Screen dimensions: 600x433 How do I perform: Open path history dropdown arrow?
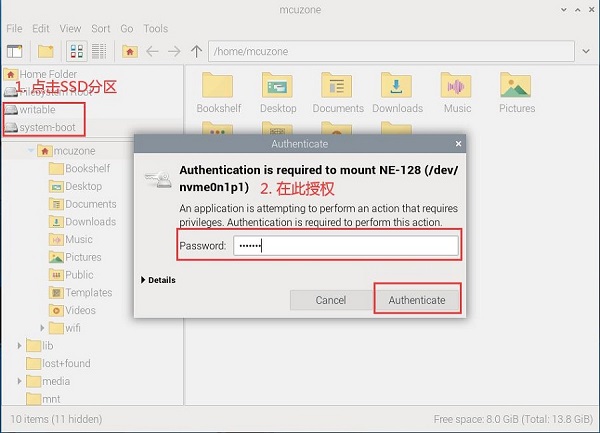click(x=586, y=51)
